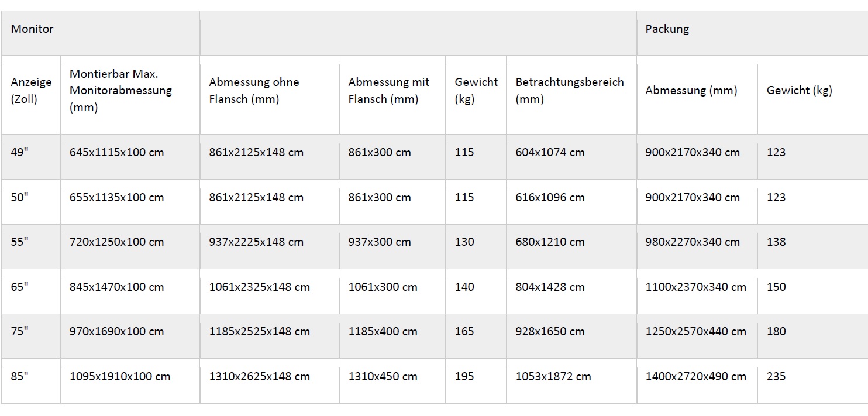This screenshot has width=868, height=416.
Task: Select the Anzeige (Zoll) column header
Action: pyautogui.click(x=31, y=91)
